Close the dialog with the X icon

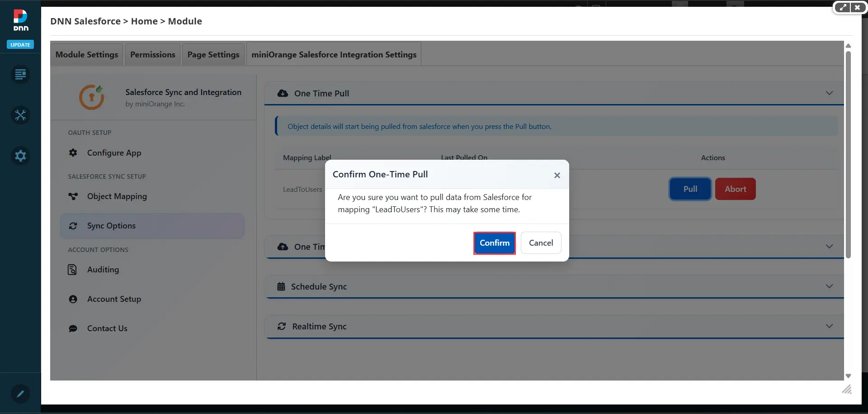557,175
